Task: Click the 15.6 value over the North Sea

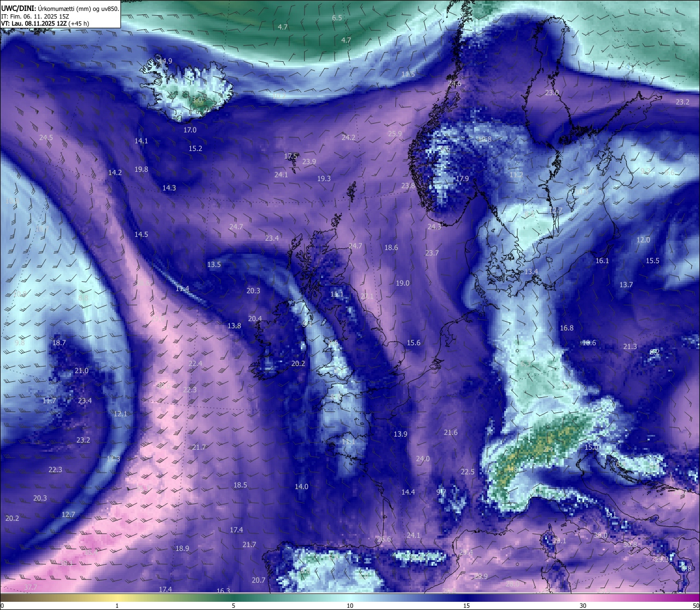Action: pos(413,343)
